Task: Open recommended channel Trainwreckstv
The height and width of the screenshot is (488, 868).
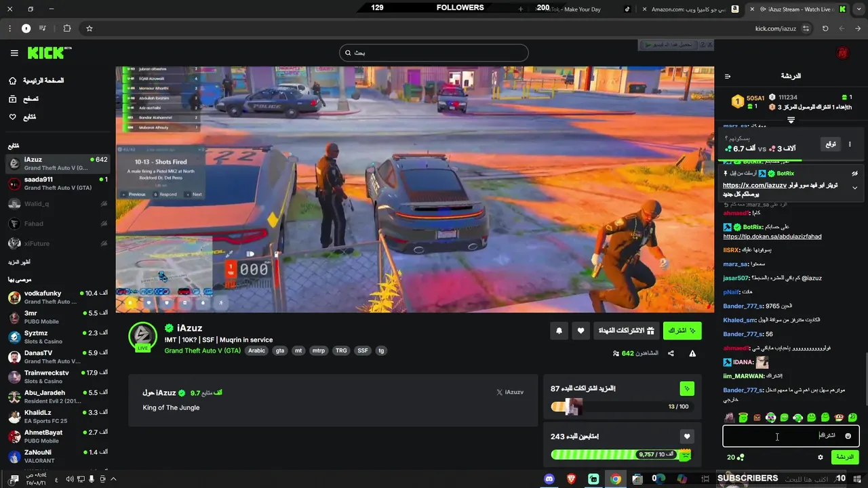Action: [58, 376]
